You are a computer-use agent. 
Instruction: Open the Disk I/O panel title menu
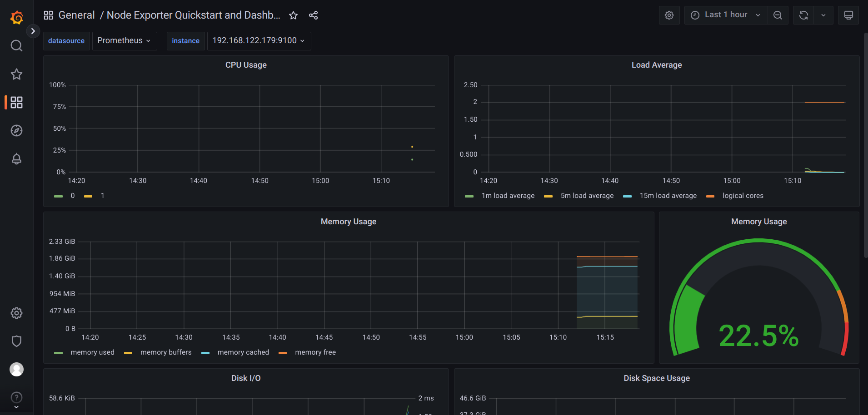(x=246, y=378)
